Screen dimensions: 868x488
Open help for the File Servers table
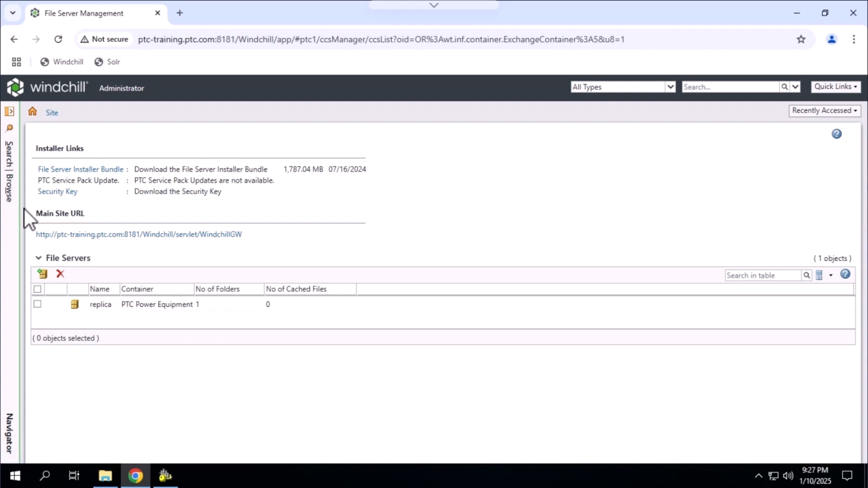tap(845, 274)
